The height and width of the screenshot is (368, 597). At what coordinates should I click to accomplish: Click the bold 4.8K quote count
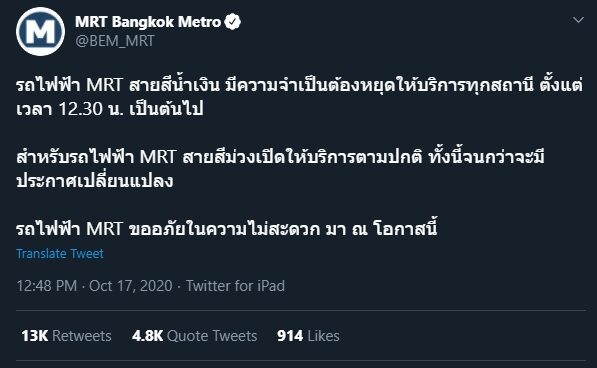coord(147,336)
